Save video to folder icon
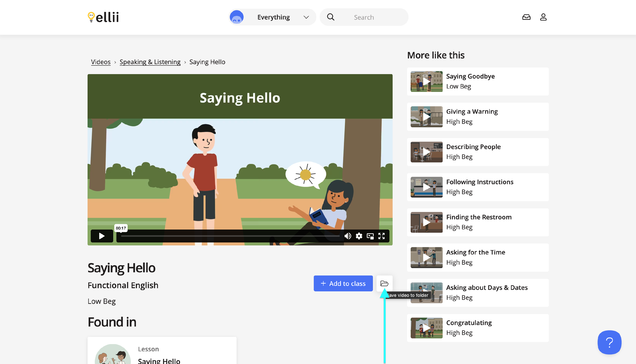This screenshot has width=636, height=364. (384, 283)
